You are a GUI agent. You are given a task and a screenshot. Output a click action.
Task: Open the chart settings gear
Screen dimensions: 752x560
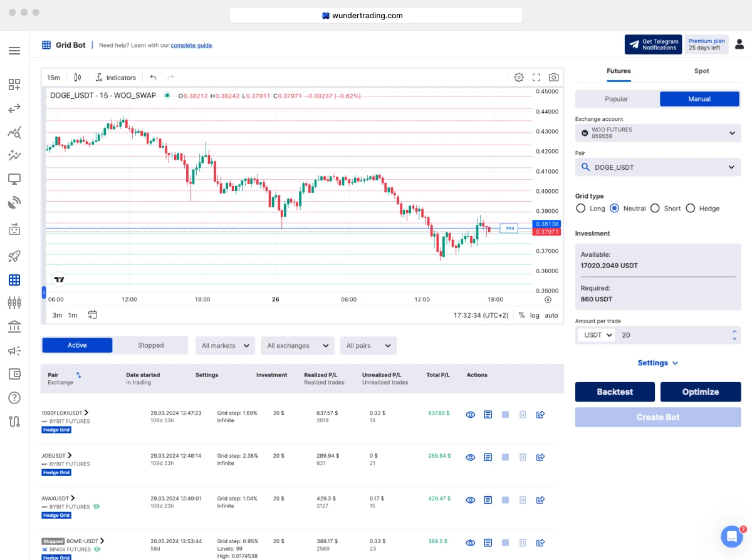click(519, 77)
